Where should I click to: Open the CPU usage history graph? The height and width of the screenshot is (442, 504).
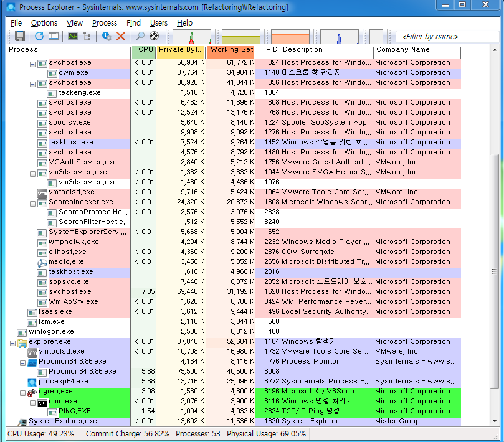pyautogui.click(x=192, y=37)
